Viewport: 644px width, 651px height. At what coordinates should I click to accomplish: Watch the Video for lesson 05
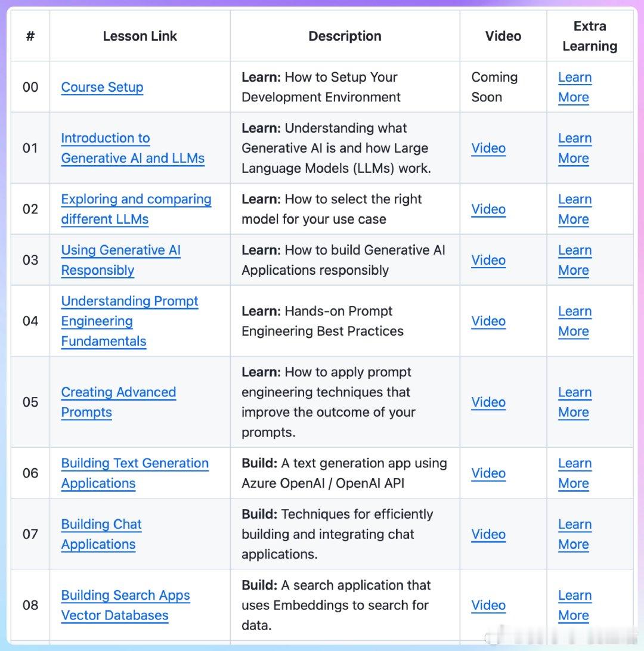[488, 402]
